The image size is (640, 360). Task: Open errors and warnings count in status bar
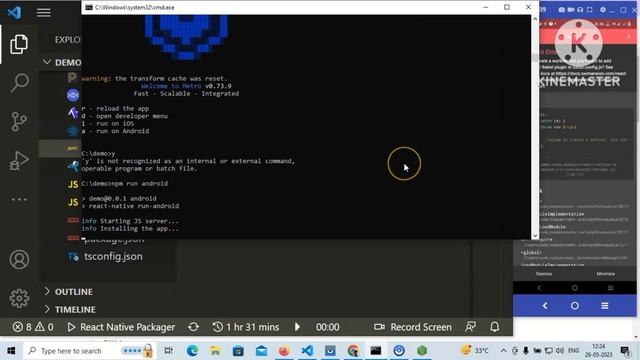(x=33, y=327)
